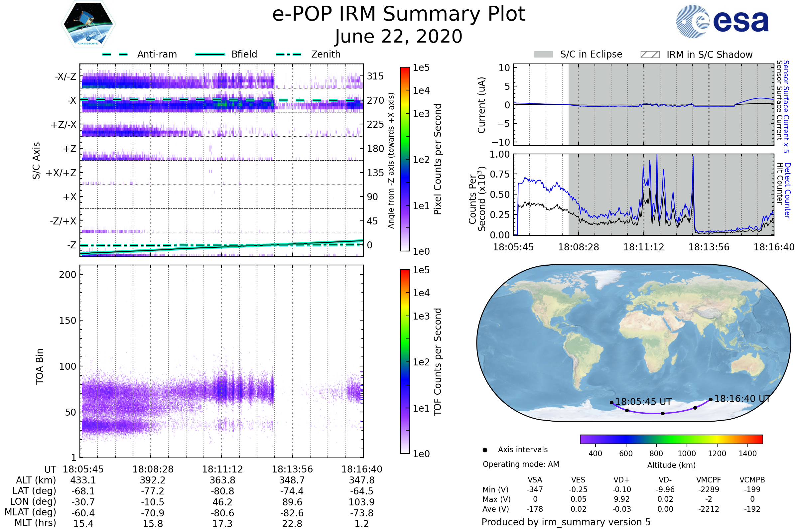Click the Pixel Counts per Second colorbar
The width and height of the screenshot is (798, 532).
click(x=405, y=159)
